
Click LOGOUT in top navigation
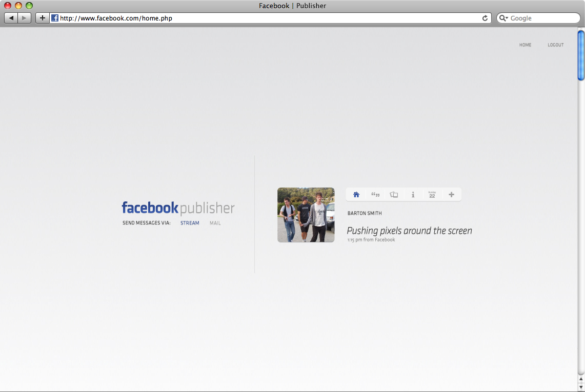[x=555, y=45]
